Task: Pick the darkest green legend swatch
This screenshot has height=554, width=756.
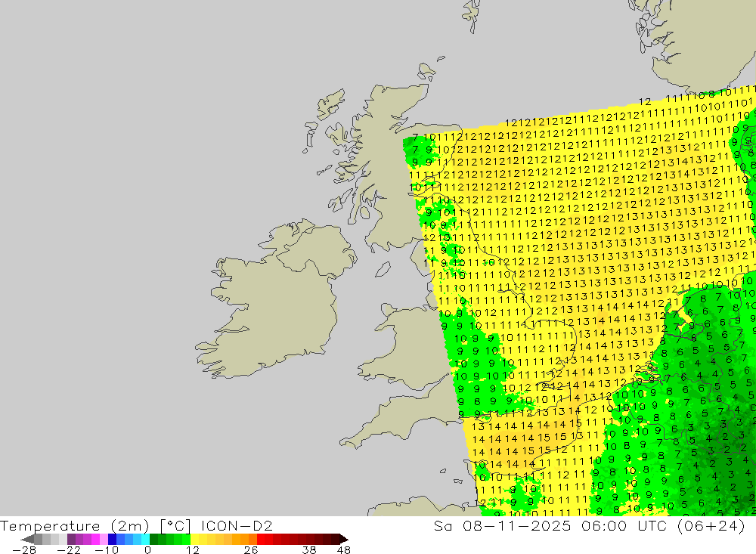Action: (153, 539)
